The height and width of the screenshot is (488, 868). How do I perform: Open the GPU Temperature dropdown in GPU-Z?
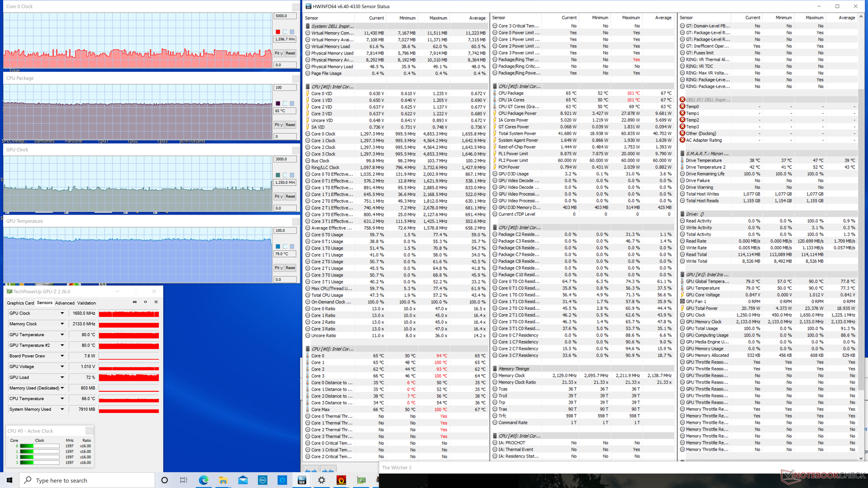point(62,335)
